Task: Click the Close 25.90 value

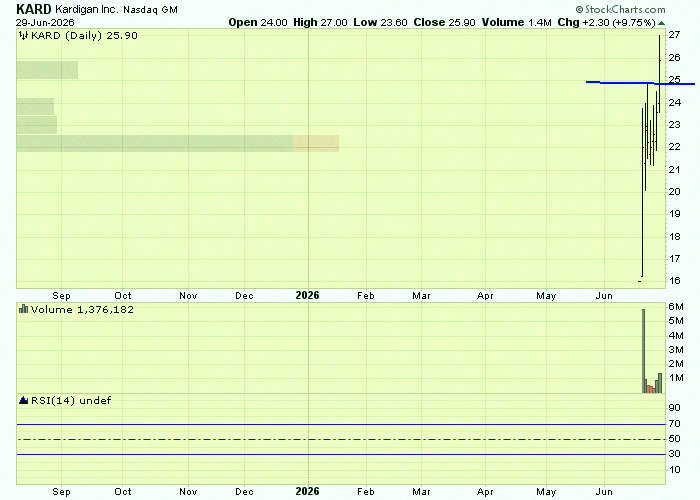Action: pyautogui.click(x=444, y=22)
